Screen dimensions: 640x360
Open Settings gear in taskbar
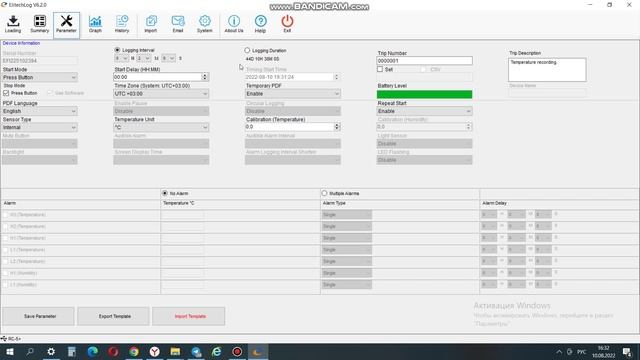click(51, 352)
